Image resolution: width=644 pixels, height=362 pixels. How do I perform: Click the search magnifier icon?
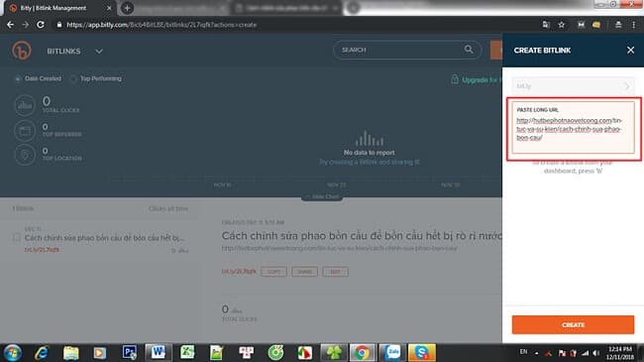[469, 50]
